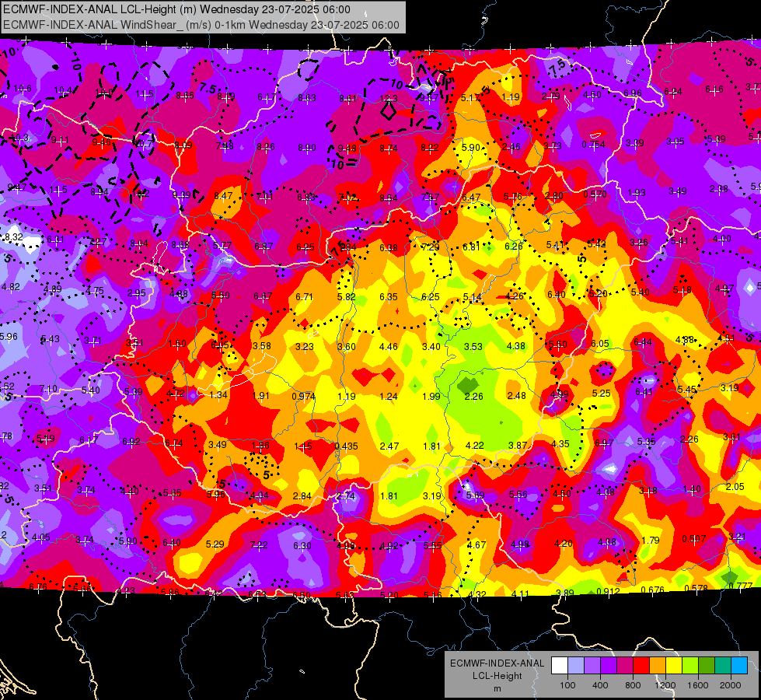Select the red swatch in the legend
Image resolution: width=761 pixels, height=700 pixels.
pos(641,666)
